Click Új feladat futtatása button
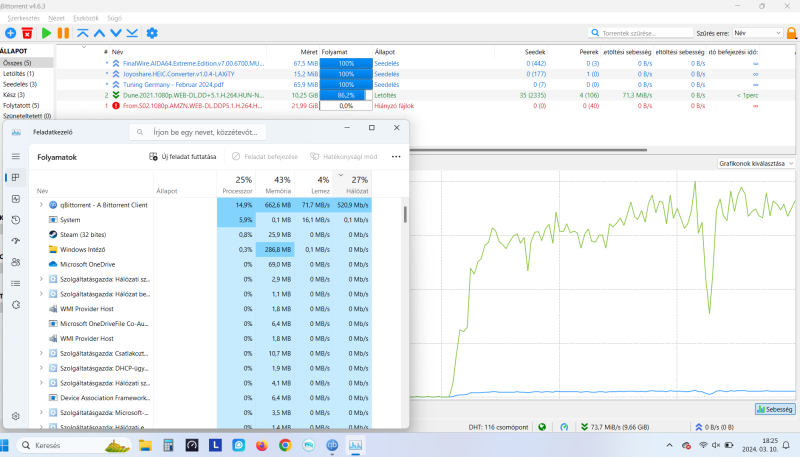 [x=183, y=157]
